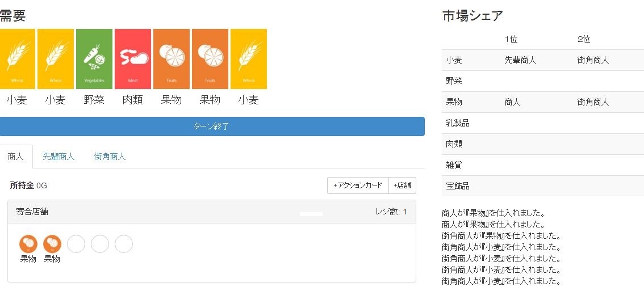This screenshot has height=287, width=644.
Task: Click the last empty shop slot
Action: coord(124,244)
